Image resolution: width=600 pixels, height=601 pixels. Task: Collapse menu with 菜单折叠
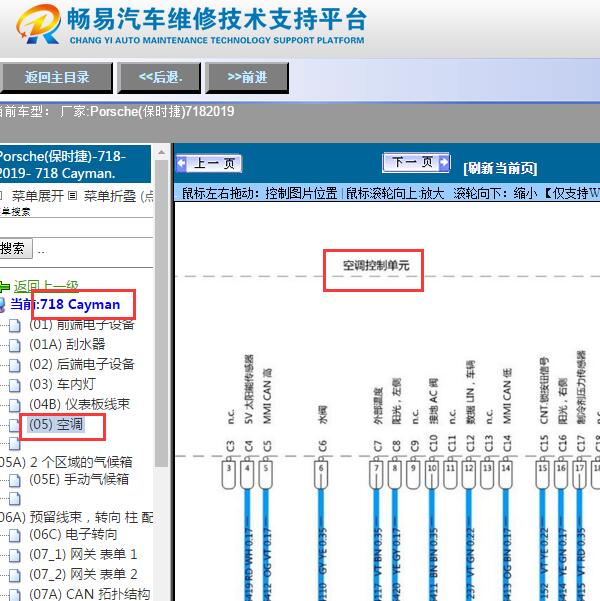click(110, 196)
